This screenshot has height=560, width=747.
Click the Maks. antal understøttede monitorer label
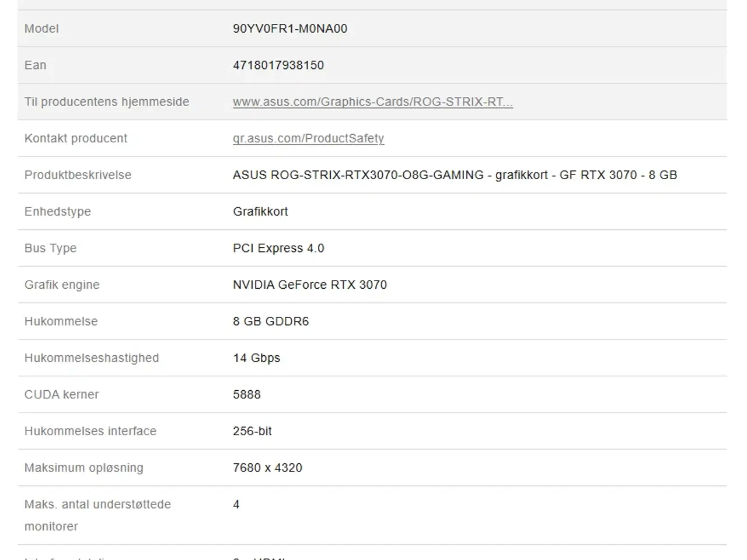coord(97,515)
